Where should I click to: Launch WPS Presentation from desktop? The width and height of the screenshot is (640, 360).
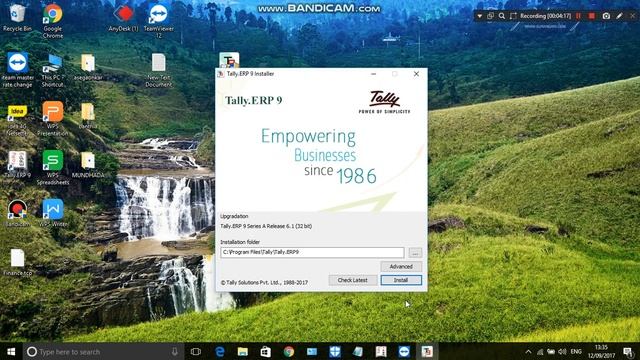[53, 119]
